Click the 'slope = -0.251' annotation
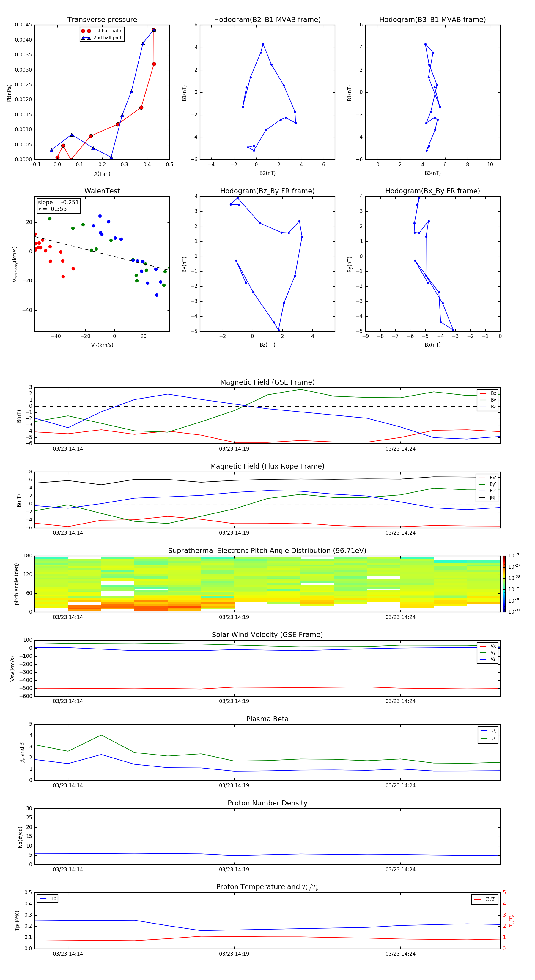The height and width of the screenshot is (980, 535). pos(58,203)
